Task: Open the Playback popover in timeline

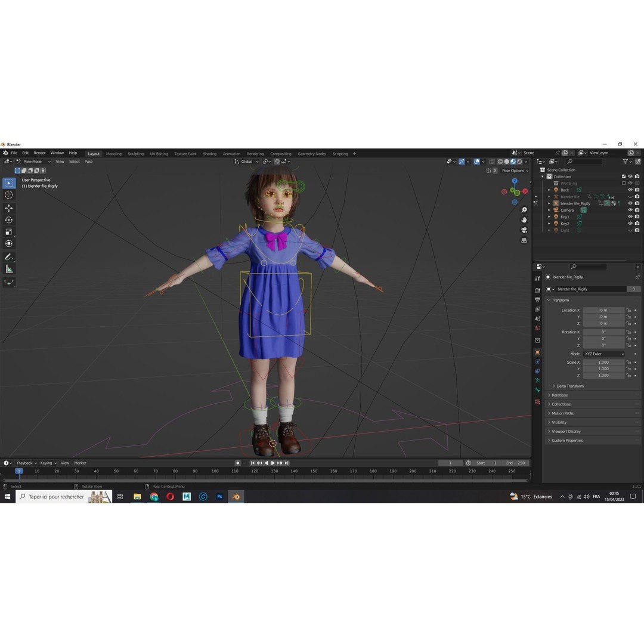Action: click(27, 463)
